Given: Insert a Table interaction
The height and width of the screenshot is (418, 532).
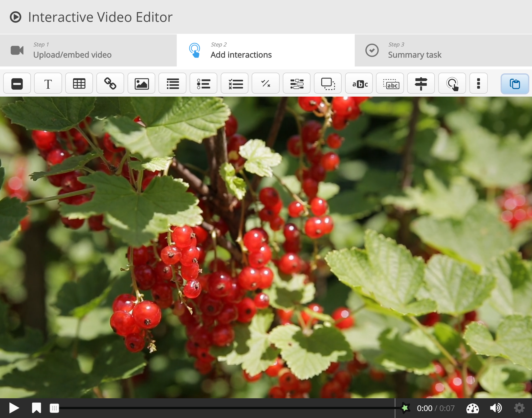Looking at the screenshot, I should [79, 84].
